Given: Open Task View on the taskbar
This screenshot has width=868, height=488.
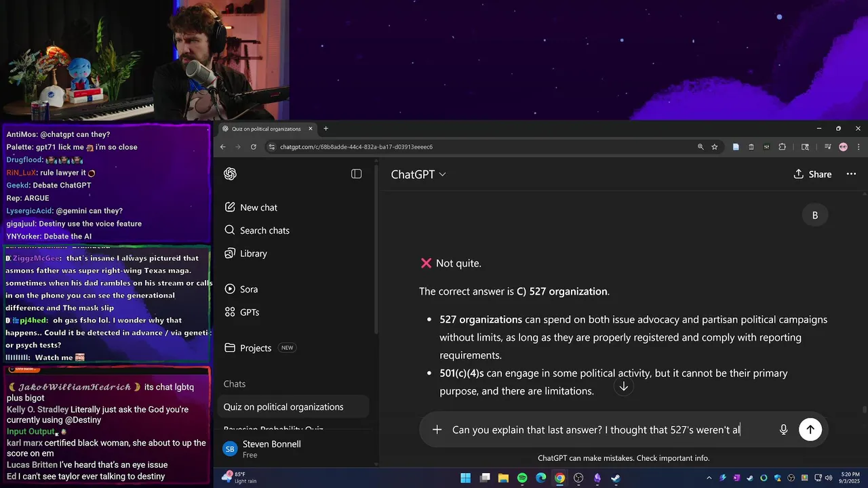Looking at the screenshot, I should pos(485,478).
